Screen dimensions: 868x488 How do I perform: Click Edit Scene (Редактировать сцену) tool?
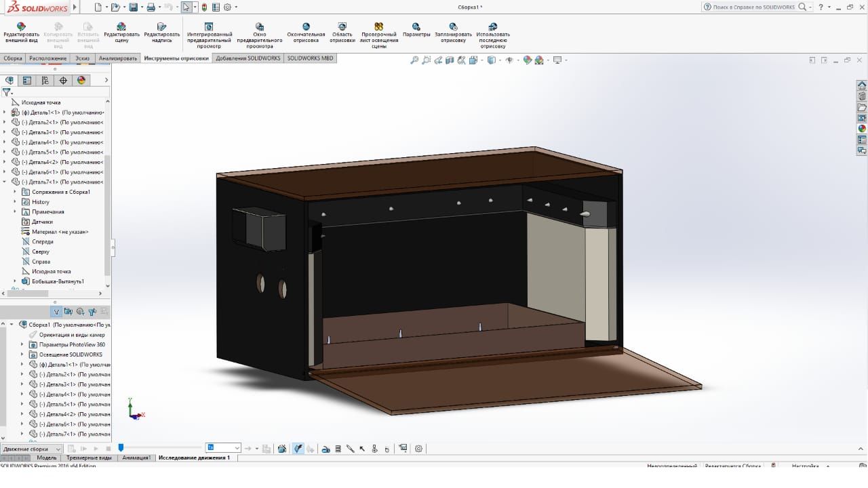[121, 27]
